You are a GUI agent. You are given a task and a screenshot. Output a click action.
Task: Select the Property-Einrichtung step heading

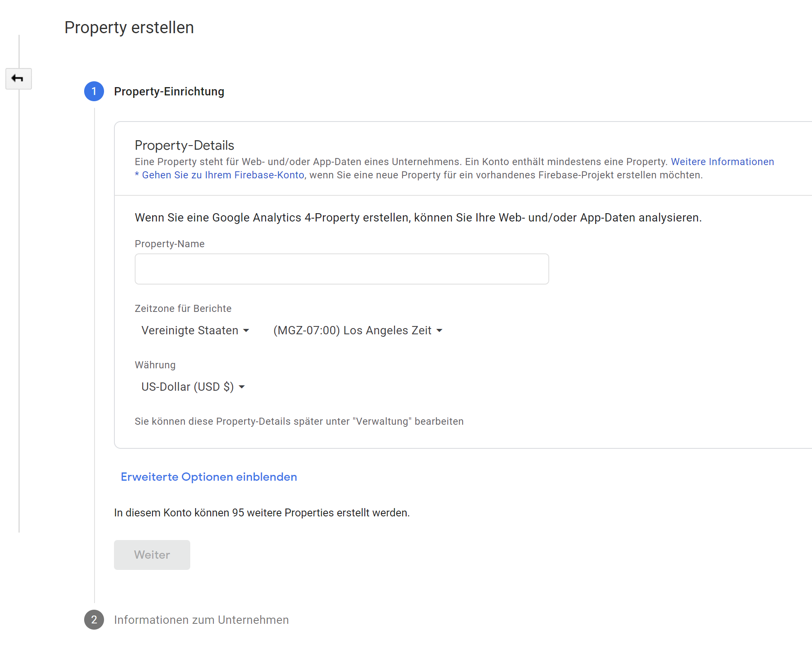[169, 91]
